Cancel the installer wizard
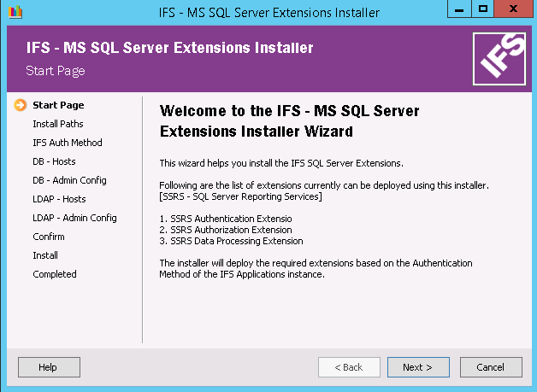This screenshot has width=537, height=392. 490,367
